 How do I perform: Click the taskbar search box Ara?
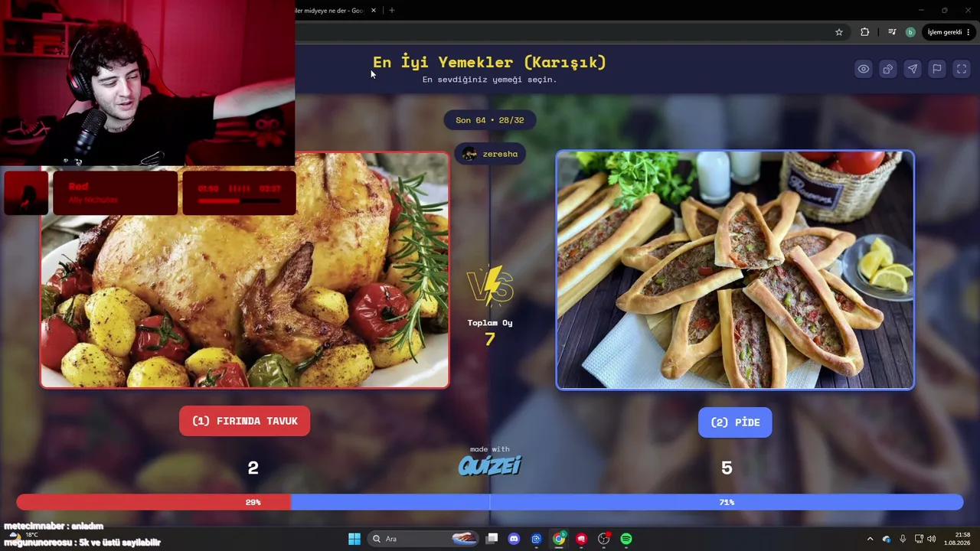pos(423,539)
